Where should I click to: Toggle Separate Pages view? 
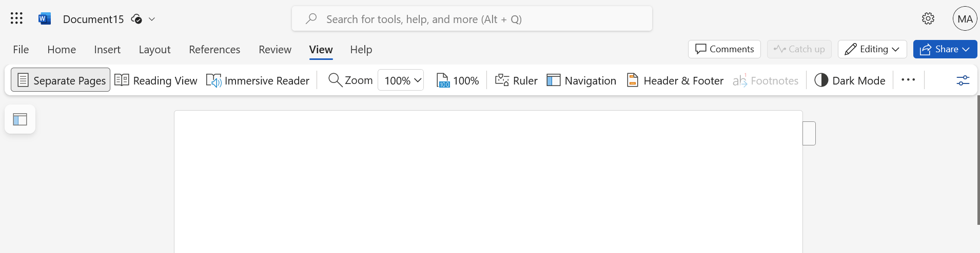[x=61, y=80]
